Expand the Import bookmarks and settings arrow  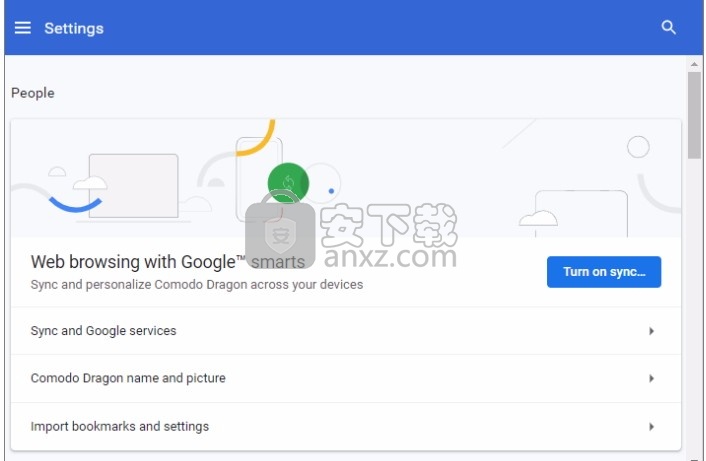(x=651, y=427)
